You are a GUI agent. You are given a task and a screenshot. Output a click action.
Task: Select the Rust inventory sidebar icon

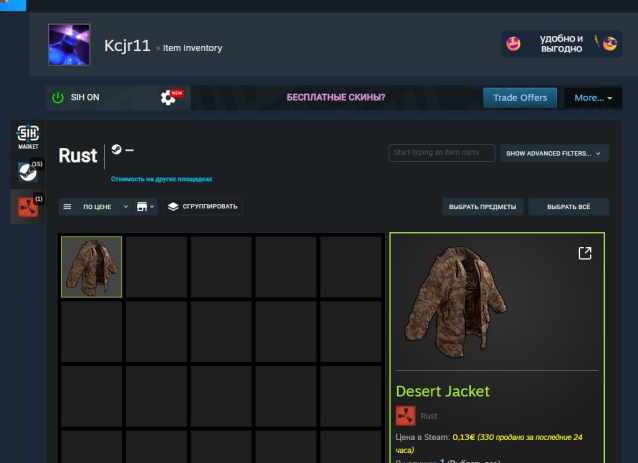(28, 207)
